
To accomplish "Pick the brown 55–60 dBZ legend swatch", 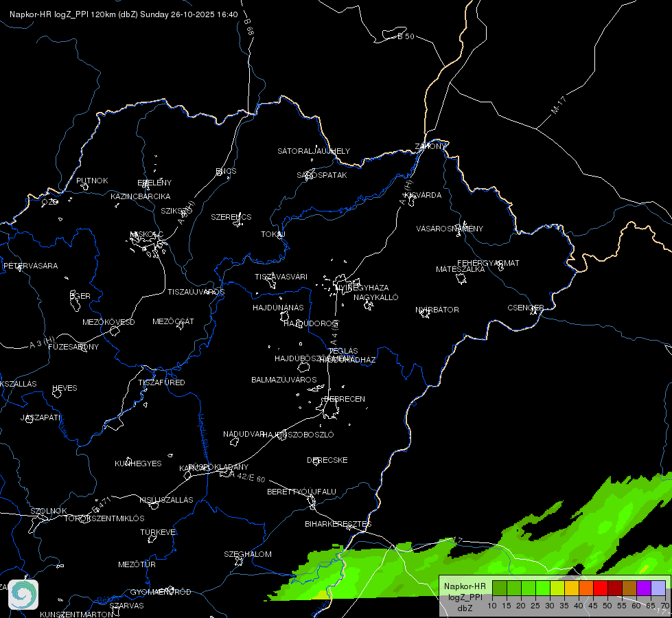I will click(629, 588).
